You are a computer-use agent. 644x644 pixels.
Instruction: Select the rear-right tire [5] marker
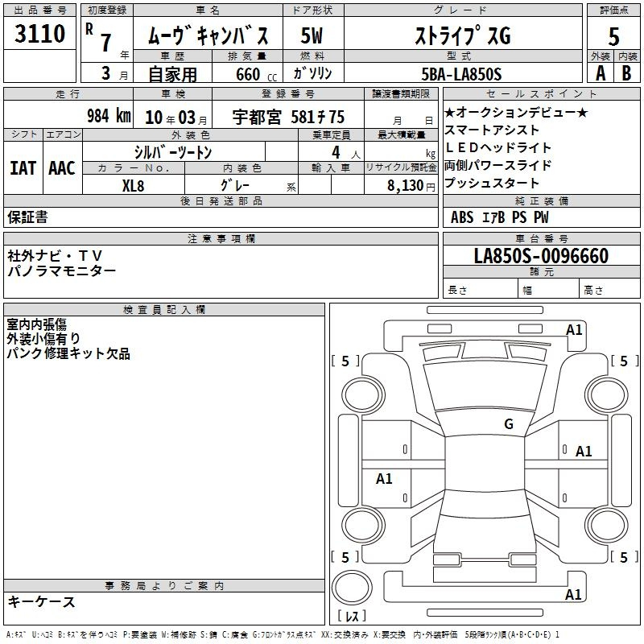click(x=624, y=557)
